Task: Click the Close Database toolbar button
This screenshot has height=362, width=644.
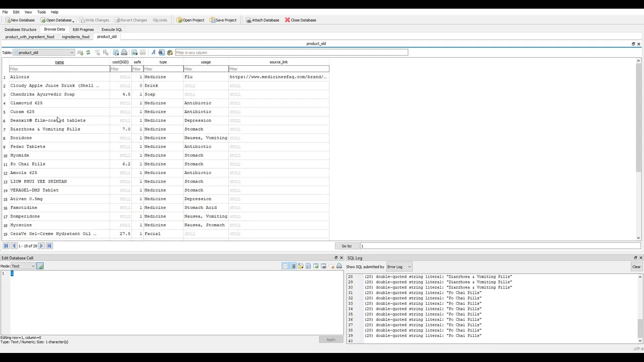Action: [300, 20]
